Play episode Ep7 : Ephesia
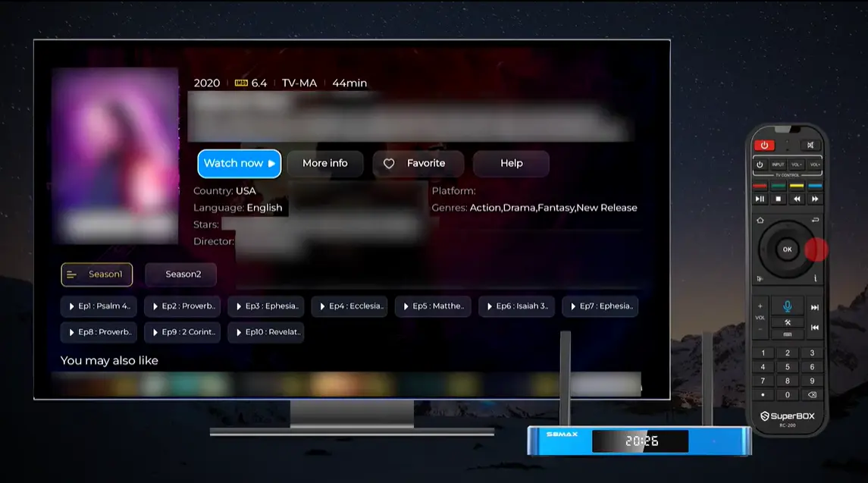This screenshot has height=483, width=868. point(600,306)
